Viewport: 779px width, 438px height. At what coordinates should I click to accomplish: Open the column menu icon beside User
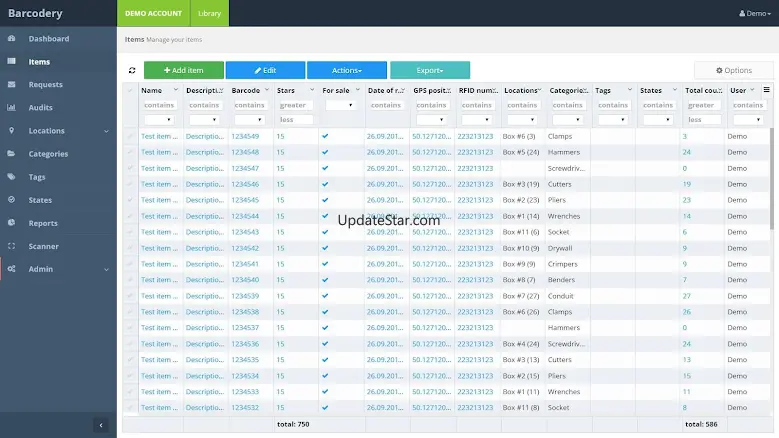click(x=767, y=90)
